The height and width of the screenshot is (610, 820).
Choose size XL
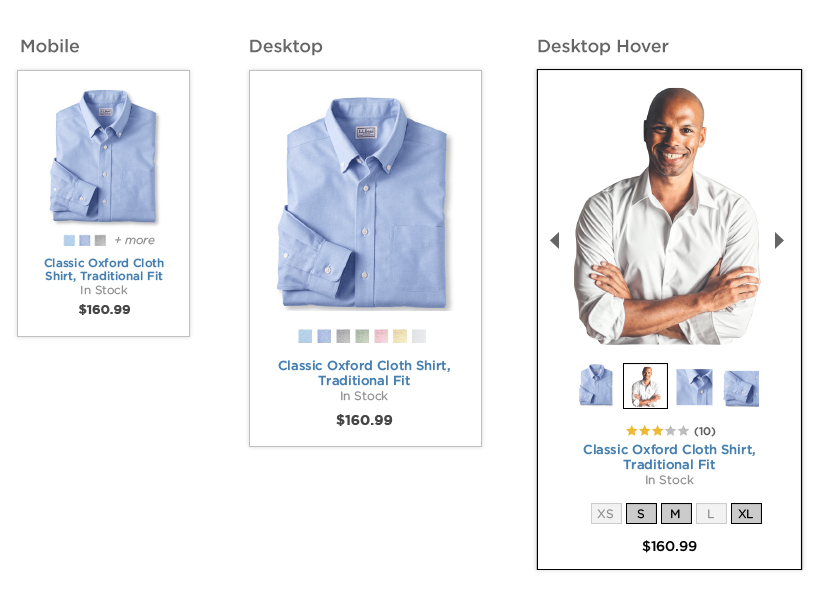pyautogui.click(x=746, y=514)
